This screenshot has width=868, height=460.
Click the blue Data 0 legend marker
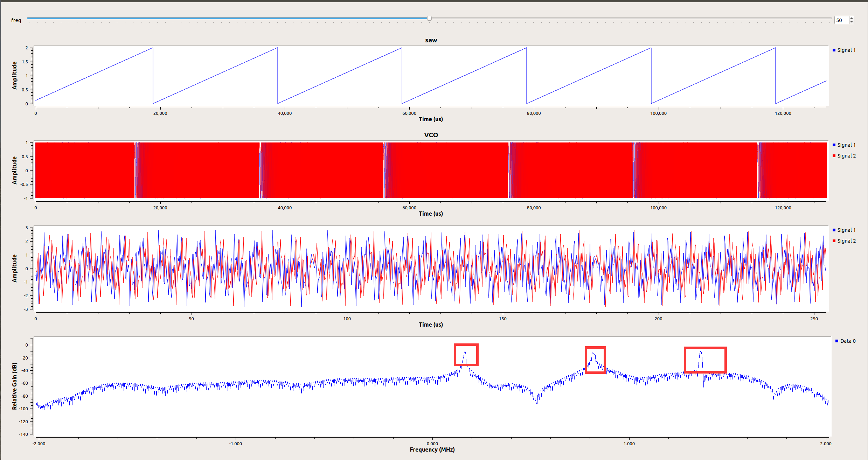tap(837, 341)
